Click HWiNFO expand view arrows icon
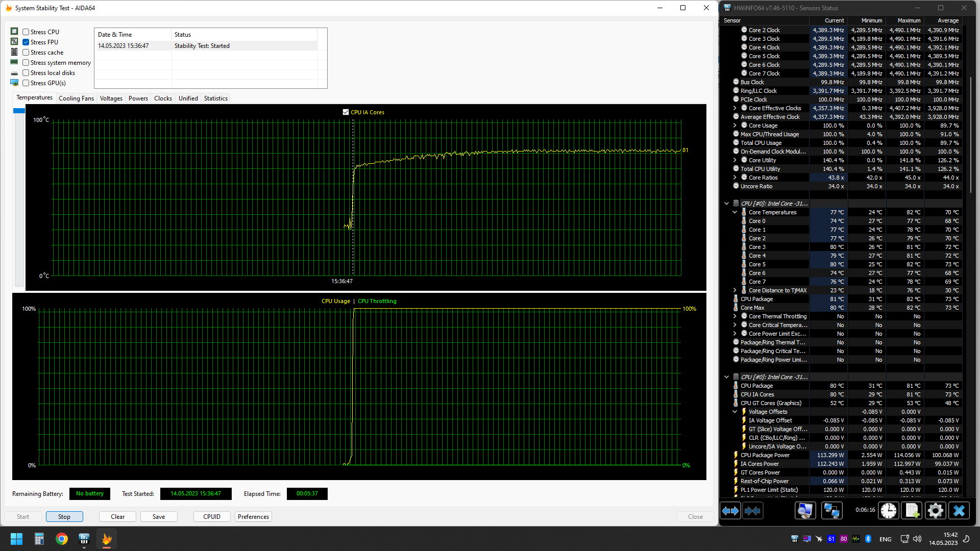980x551 pixels. point(730,511)
